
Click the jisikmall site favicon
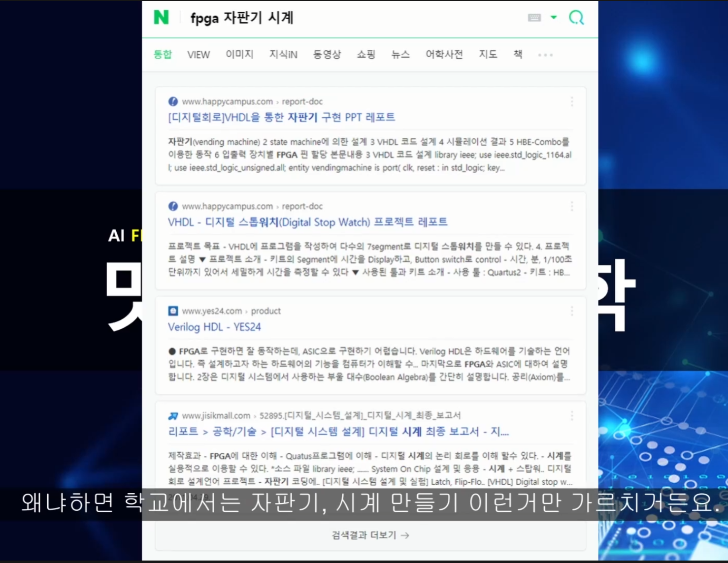click(x=173, y=416)
